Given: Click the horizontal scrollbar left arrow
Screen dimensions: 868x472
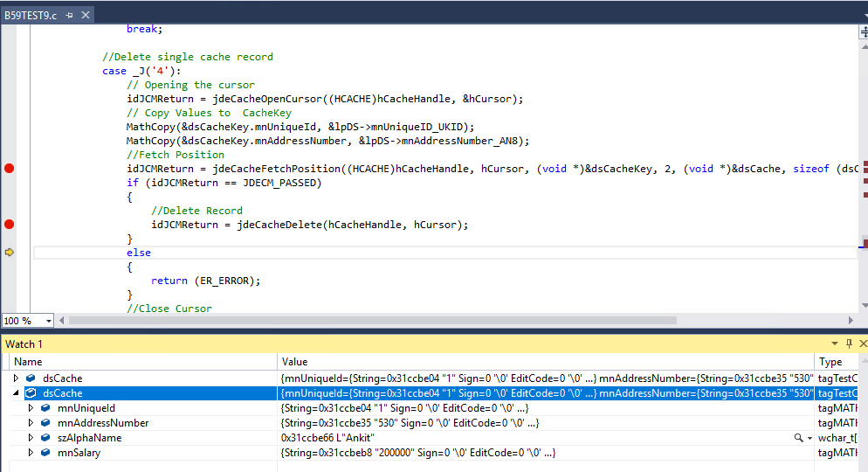Looking at the screenshot, I should 61,321.
